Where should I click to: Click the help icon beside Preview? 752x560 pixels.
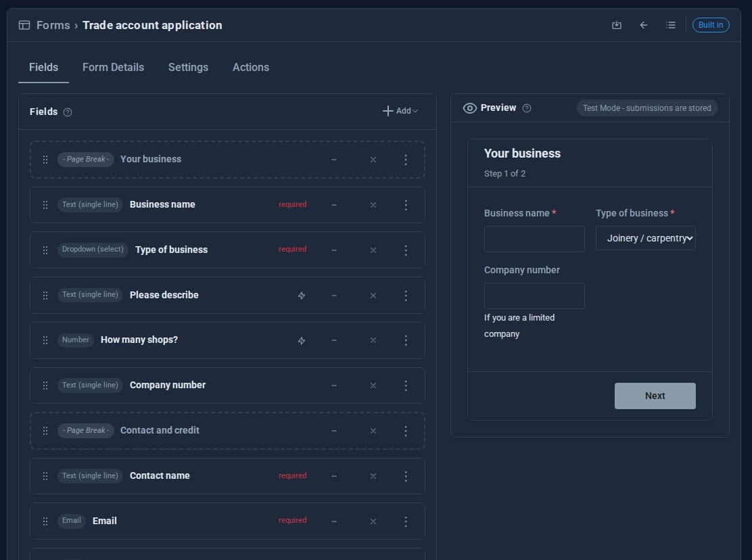[x=527, y=108]
